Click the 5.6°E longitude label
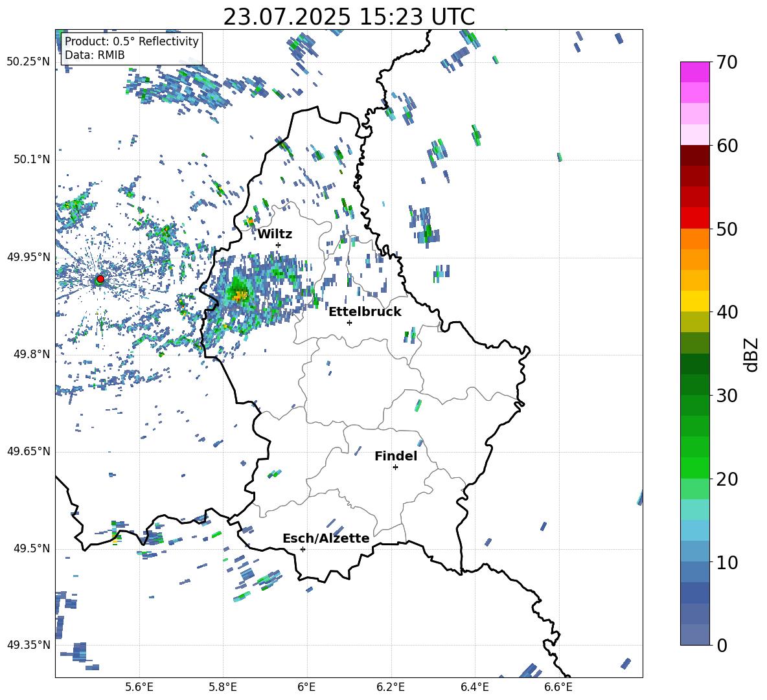The width and height of the screenshot is (767, 700). [x=139, y=687]
